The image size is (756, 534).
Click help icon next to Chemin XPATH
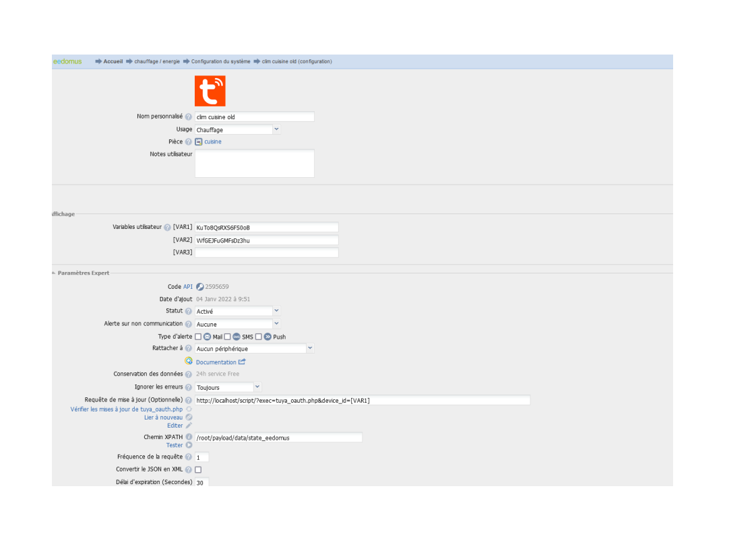pyautogui.click(x=189, y=437)
